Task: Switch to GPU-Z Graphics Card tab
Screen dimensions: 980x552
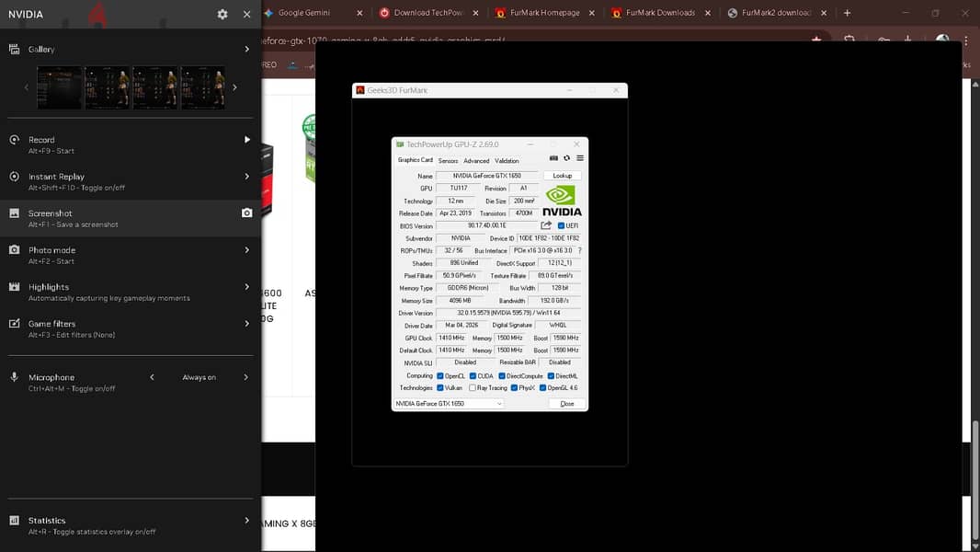Action: click(415, 160)
